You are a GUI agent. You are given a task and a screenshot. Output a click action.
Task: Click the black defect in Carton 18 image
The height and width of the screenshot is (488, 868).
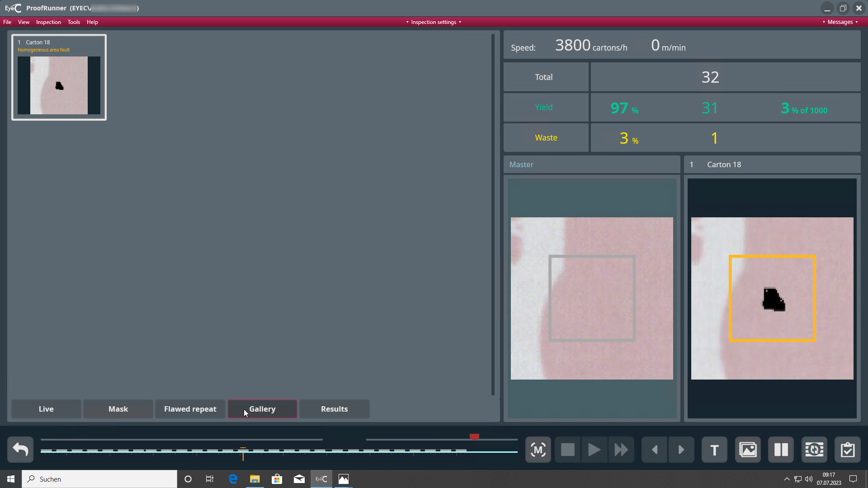point(774,299)
